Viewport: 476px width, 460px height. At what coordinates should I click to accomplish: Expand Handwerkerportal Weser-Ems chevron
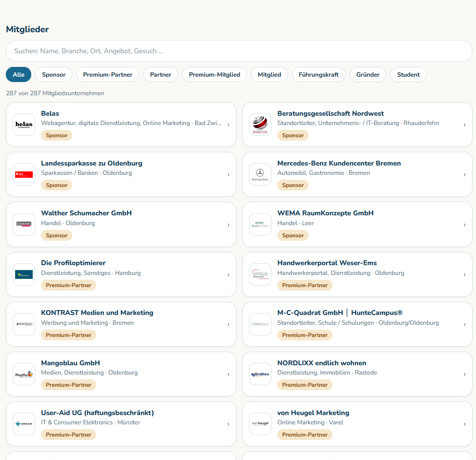pos(464,275)
